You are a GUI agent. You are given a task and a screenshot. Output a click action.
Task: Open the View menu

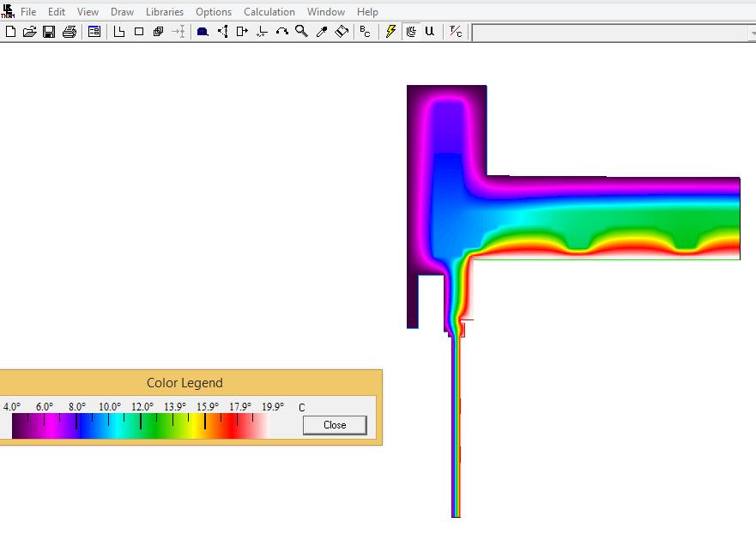(x=88, y=11)
